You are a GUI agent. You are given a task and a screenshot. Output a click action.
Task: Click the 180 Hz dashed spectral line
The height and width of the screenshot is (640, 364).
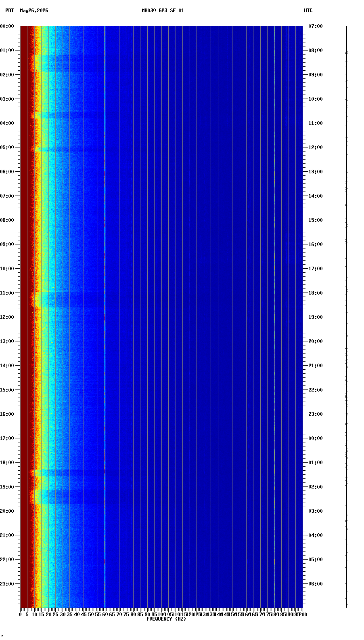tap(274, 317)
